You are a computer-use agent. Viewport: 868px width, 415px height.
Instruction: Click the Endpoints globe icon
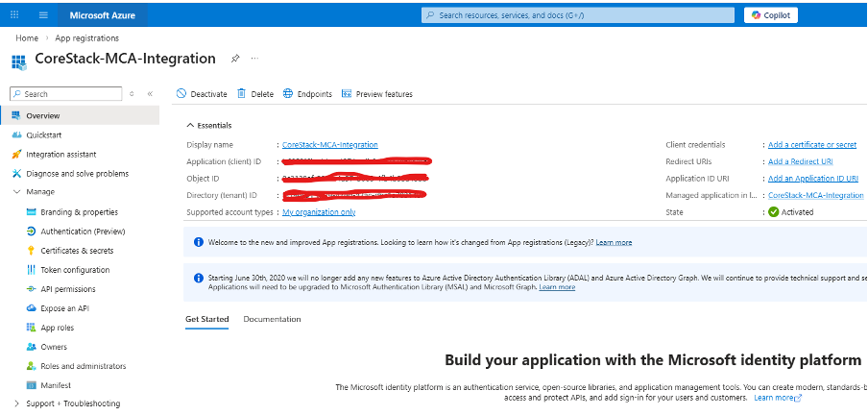[288, 93]
